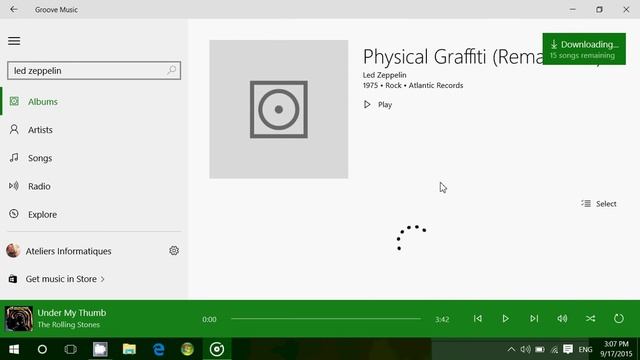
Task: Focus the 'led zeppelin' search field
Action: (94, 71)
